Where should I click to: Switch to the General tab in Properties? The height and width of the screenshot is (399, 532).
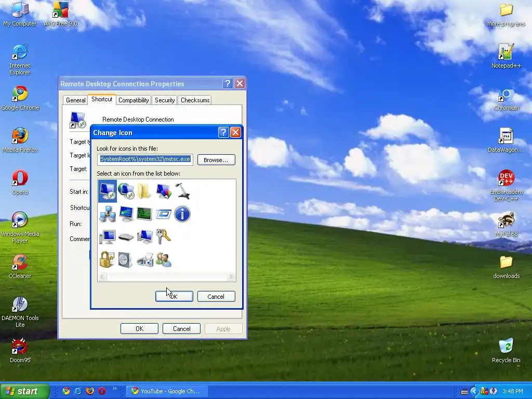coord(76,100)
